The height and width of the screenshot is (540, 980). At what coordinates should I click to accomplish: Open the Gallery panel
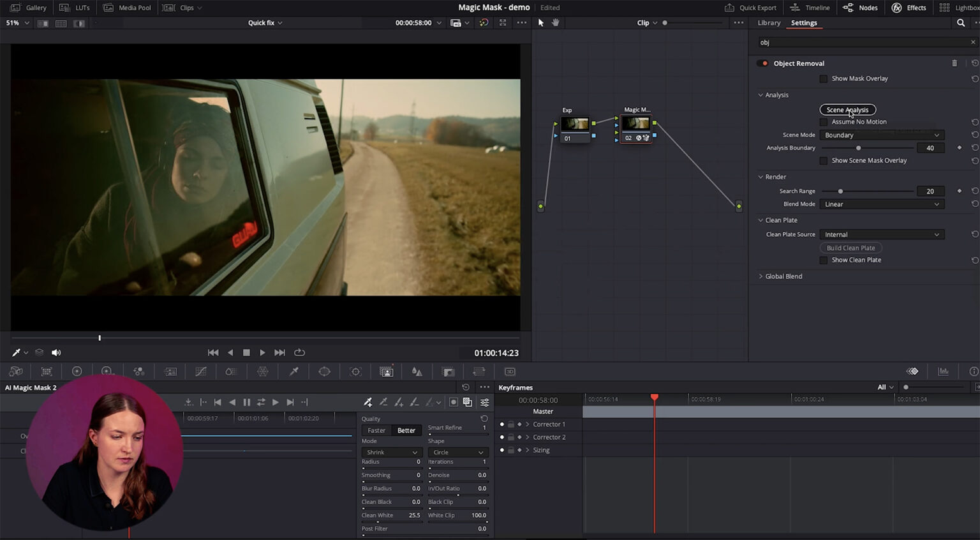29,8
